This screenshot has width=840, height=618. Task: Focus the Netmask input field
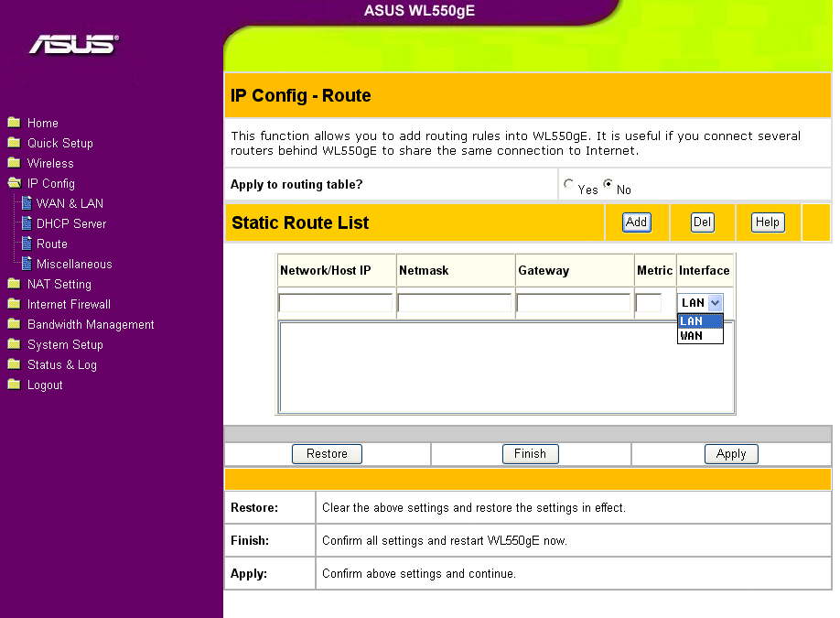click(454, 303)
